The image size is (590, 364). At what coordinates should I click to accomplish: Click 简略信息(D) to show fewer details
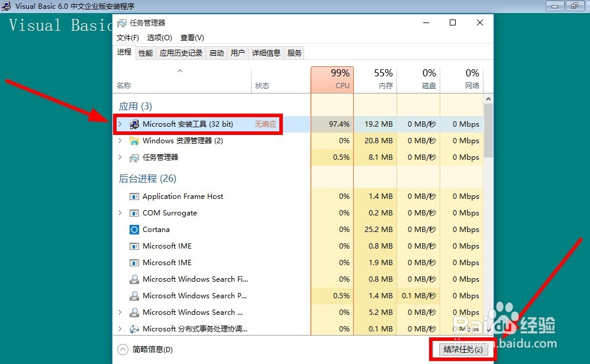click(153, 350)
